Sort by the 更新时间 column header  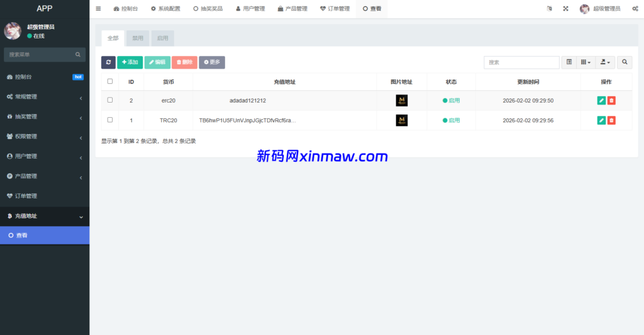click(528, 82)
